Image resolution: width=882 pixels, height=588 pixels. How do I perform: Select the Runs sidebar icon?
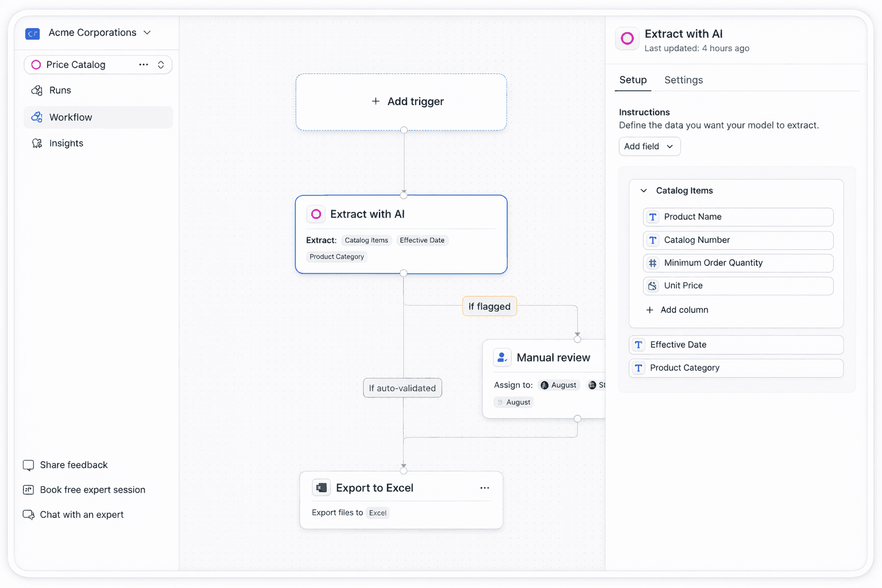coord(36,90)
